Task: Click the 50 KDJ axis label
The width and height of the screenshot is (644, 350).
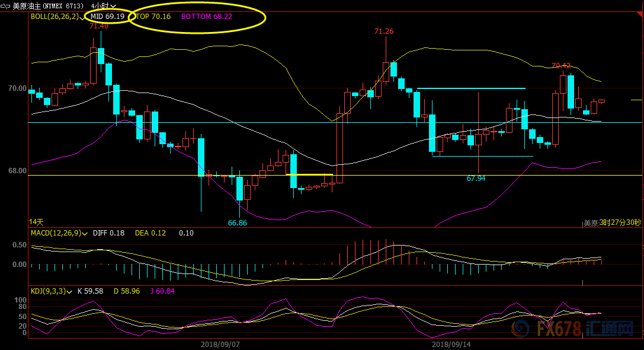Action: click(x=22, y=317)
